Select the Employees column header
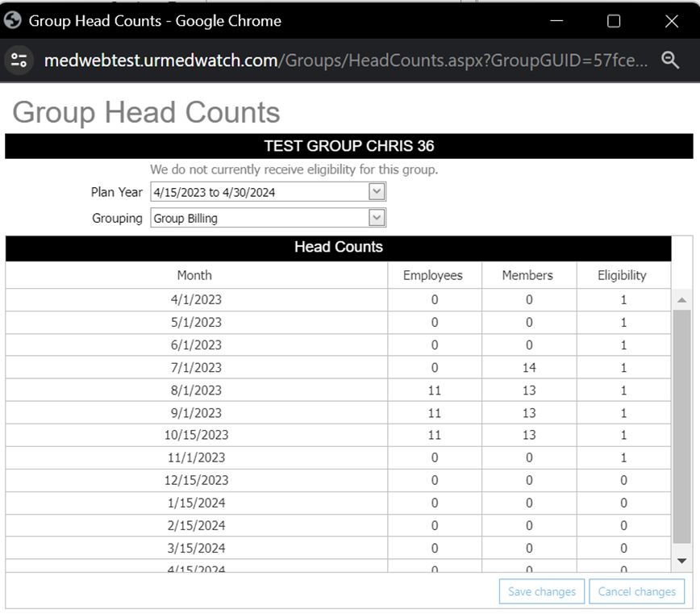This screenshot has width=700, height=614. [433, 275]
